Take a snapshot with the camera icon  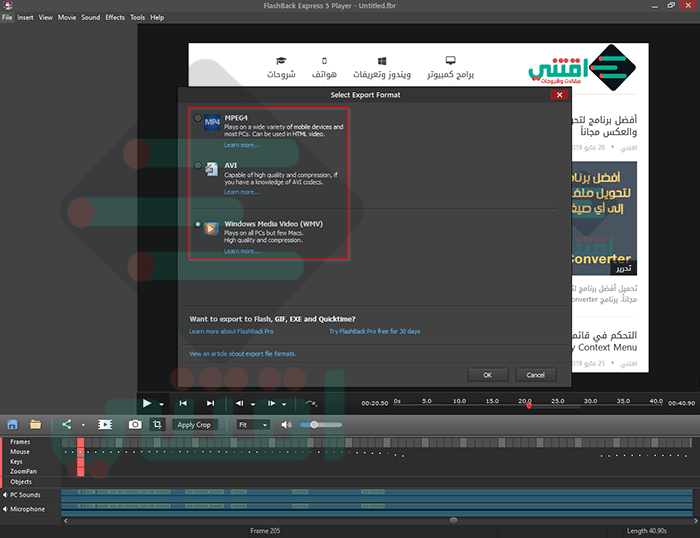click(135, 425)
